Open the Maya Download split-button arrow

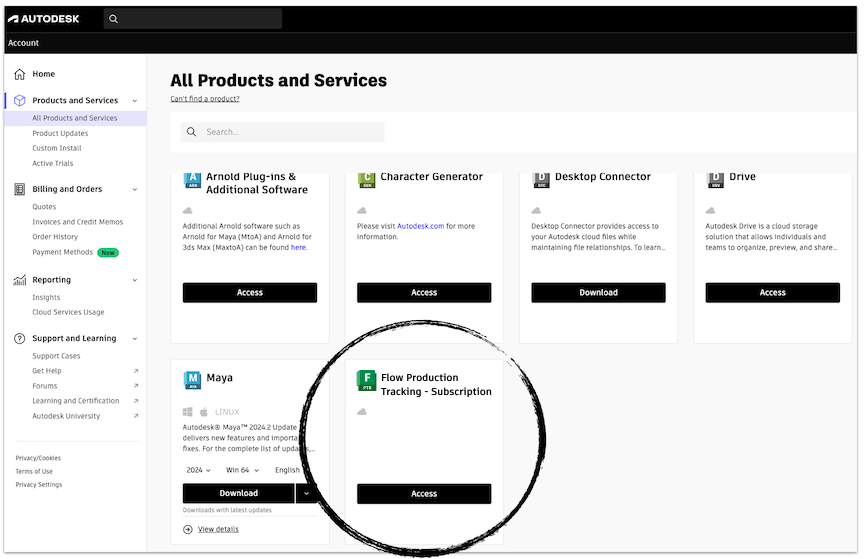pyautogui.click(x=306, y=493)
